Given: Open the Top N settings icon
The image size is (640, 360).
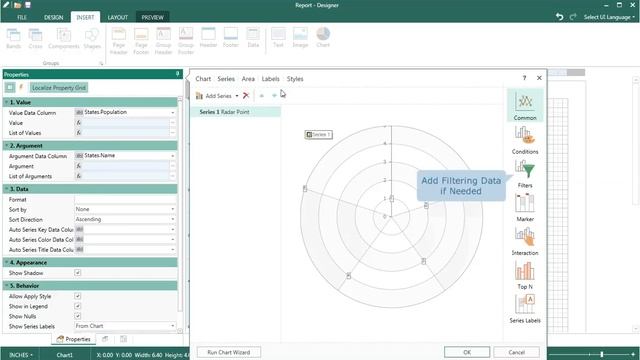Looking at the screenshot, I should [x=525, y=275].
